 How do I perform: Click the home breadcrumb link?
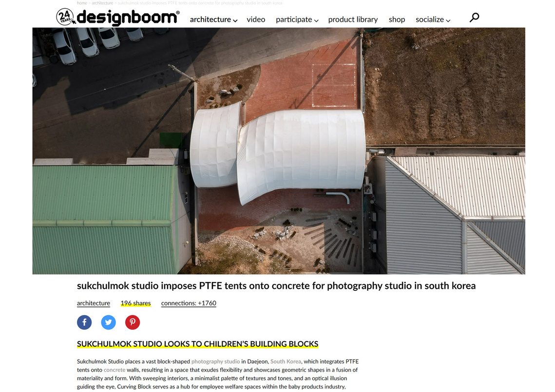[82, 3]
